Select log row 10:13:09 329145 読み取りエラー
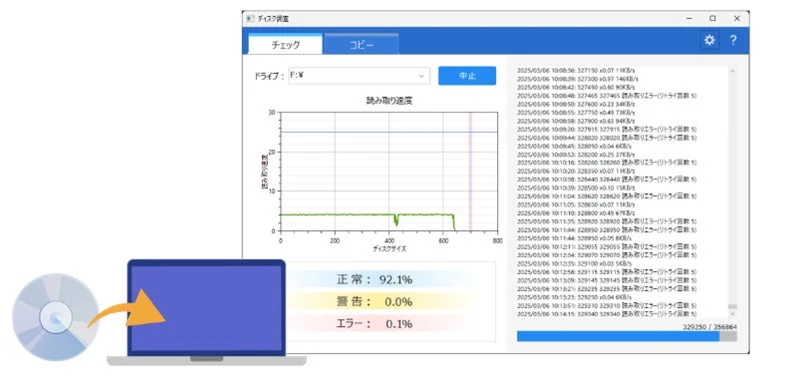The height and width of the screenshot is (376, 788). coord(607,280)
